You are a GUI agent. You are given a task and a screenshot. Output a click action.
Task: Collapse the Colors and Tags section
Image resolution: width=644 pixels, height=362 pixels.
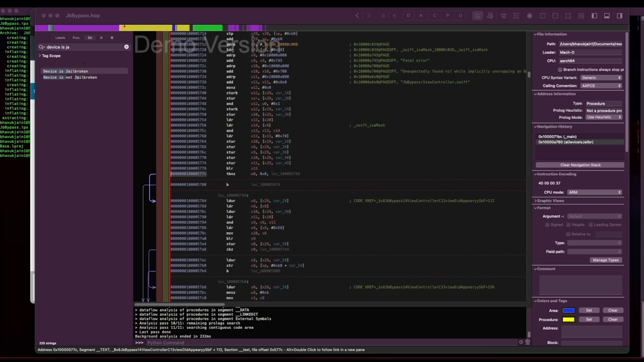[535, 301]
